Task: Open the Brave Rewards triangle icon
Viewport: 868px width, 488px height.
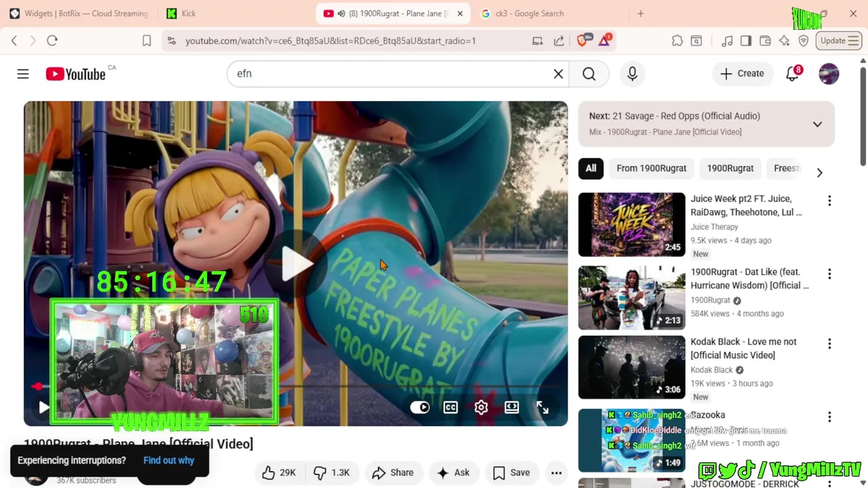Action: [x=604, y=41]
